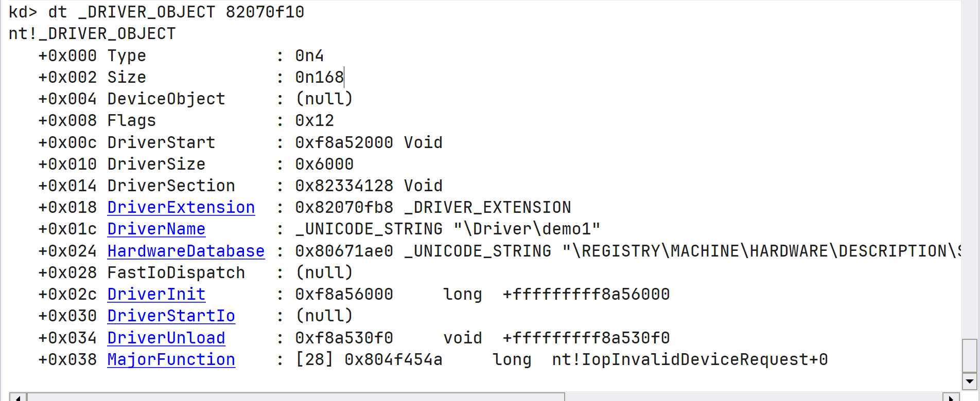This screenshot has height=401, width=980.
Task: Click the nt!_DRIVER_OBJECT header line
Action: coord(92,33)
